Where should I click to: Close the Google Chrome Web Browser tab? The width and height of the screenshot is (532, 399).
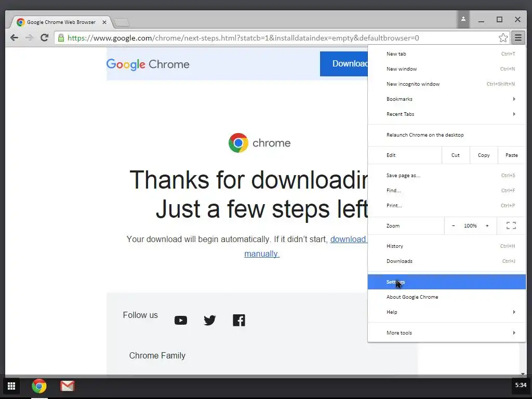104,22
